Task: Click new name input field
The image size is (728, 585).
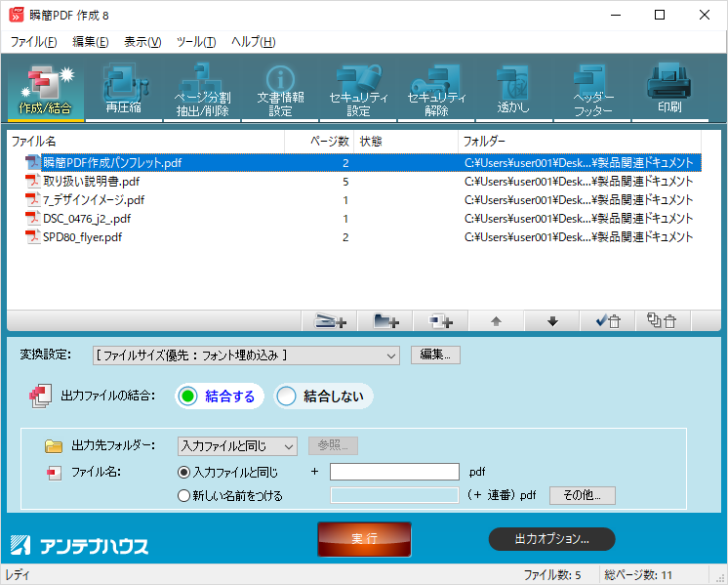Action: click(394, 495)
